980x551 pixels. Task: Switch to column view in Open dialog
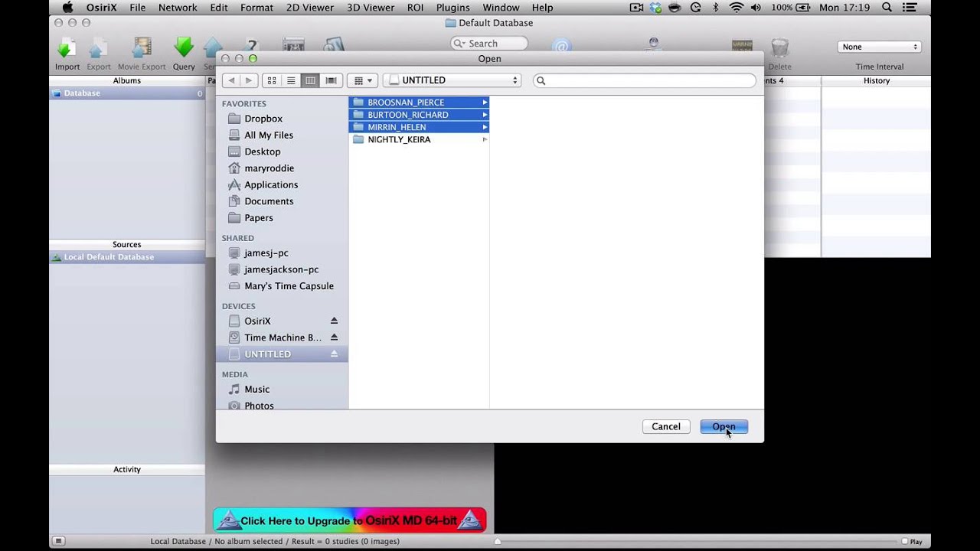tap(310, 80)
